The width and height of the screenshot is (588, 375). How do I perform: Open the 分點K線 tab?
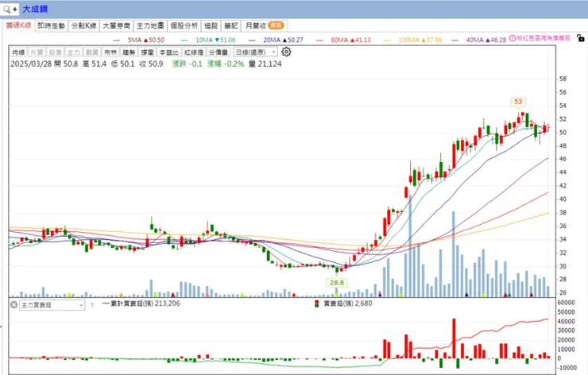click(84, 26)
